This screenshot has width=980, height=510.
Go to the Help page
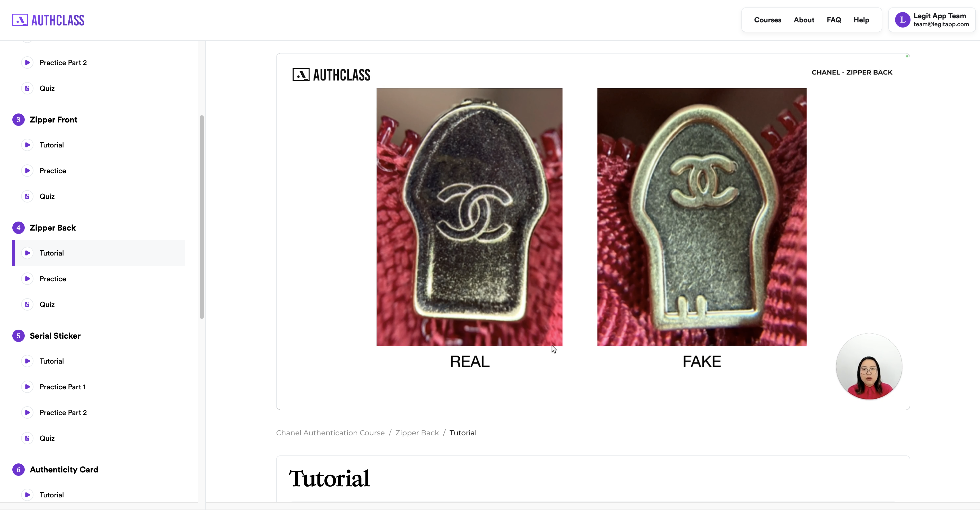point(861,20)
